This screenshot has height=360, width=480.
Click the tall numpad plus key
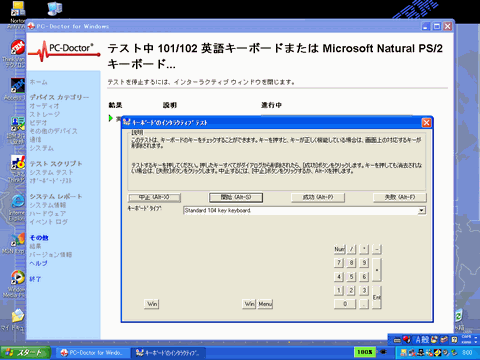pyautogui.click(x=377, y=270)
